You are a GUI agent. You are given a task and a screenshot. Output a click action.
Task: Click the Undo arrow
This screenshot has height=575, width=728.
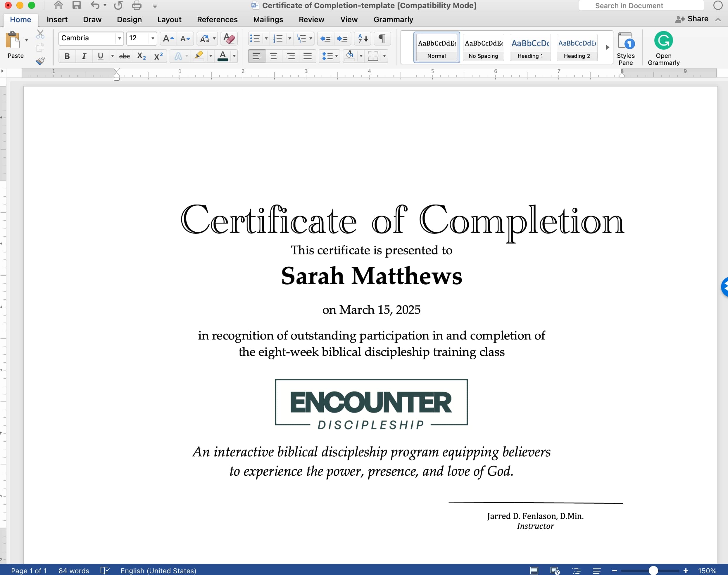point(95,5)
